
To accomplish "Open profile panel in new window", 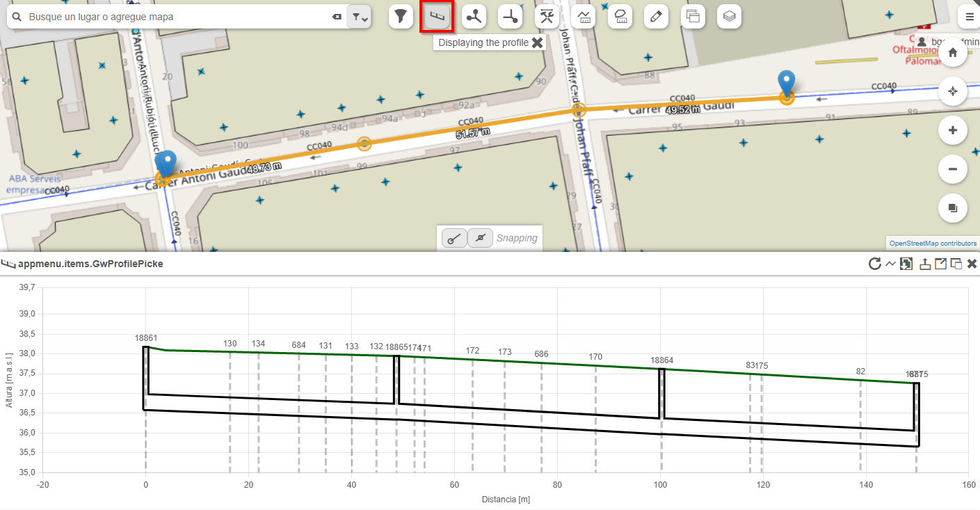I will (x=940, y=264).
